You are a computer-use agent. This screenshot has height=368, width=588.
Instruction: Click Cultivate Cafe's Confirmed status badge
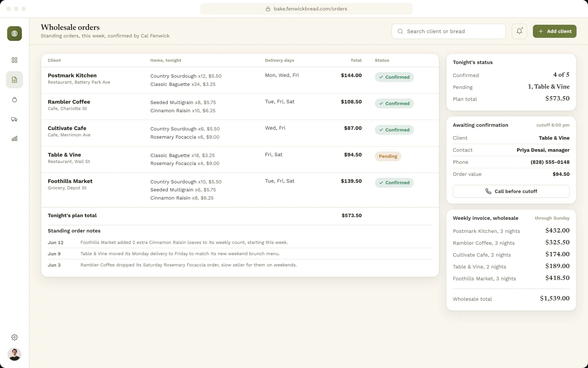tap(394, 130)
